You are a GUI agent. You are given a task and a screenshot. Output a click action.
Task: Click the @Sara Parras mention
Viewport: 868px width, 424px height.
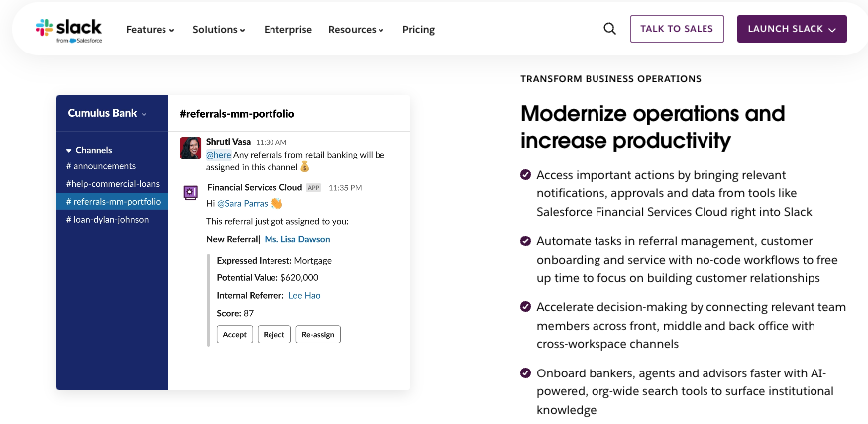(243, 204)
